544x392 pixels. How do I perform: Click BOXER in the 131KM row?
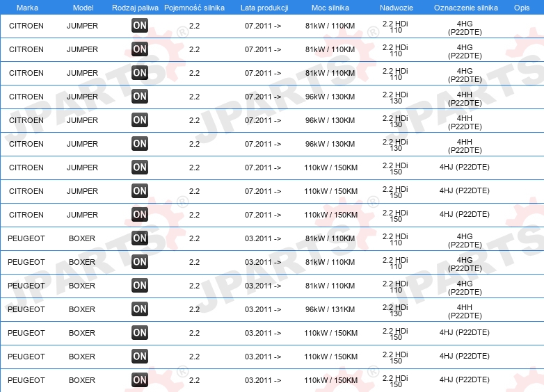point(82,309)
